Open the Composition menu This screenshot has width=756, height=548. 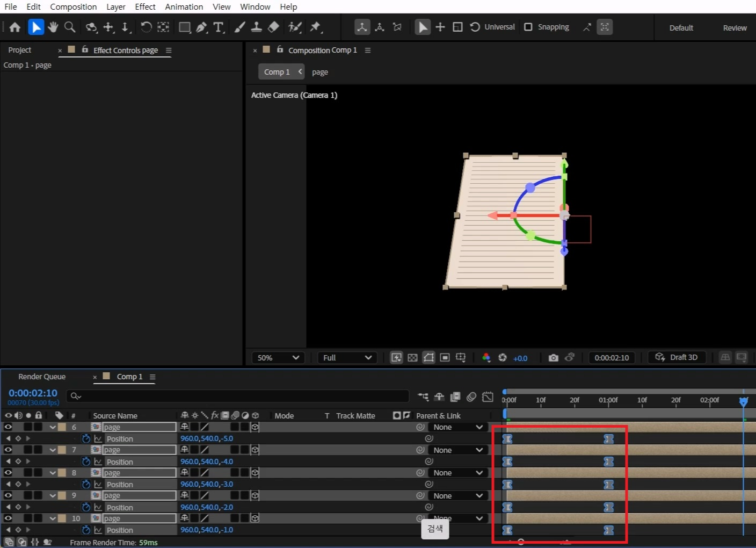point(74,6)
